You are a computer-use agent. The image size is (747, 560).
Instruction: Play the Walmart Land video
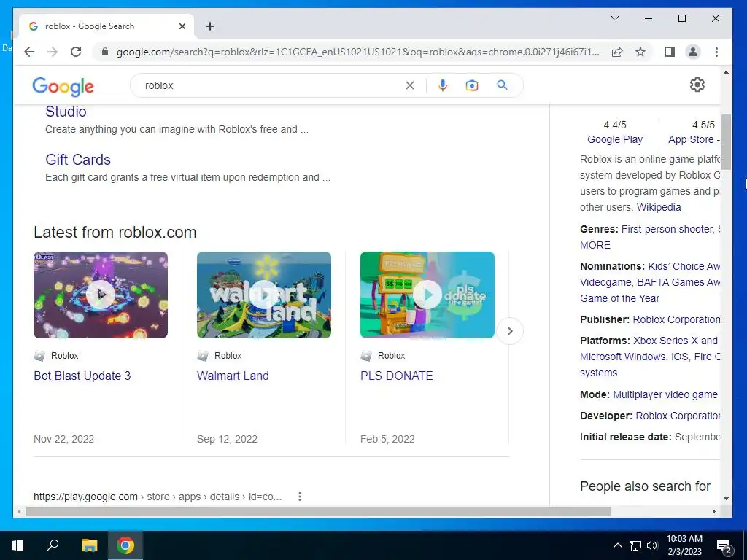click(264, 295)
